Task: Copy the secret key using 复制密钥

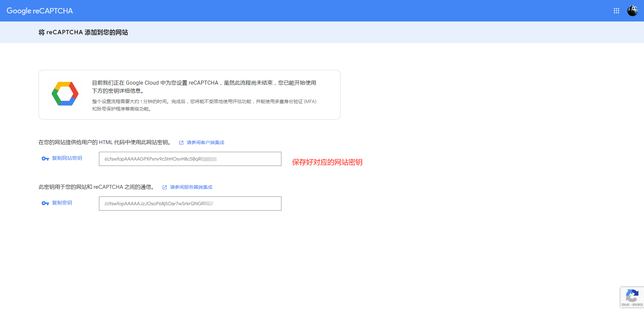Action: tap(62, 203)
